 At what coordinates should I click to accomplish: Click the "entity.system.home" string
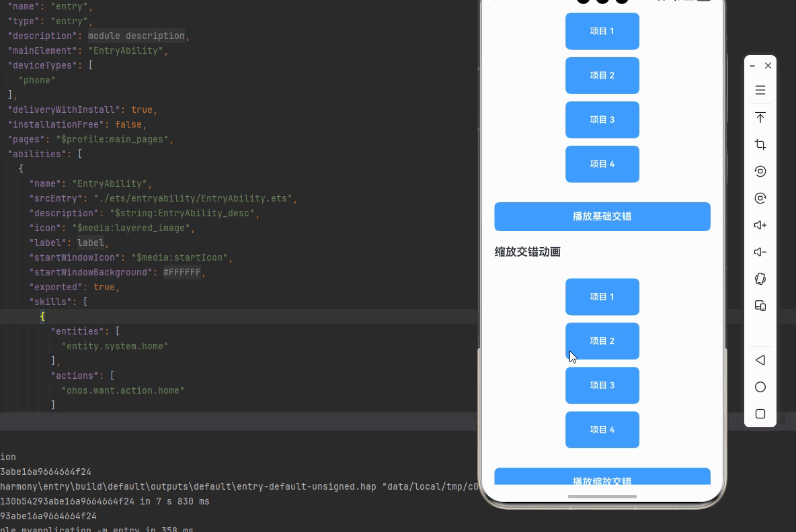[115, 346]
